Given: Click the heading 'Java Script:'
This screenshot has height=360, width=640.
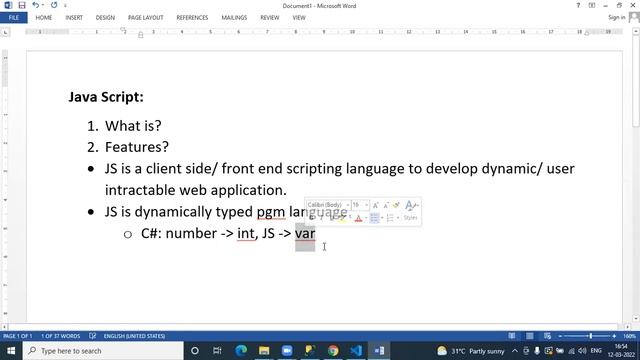Looking at the screenshot, I should (106, 97).
